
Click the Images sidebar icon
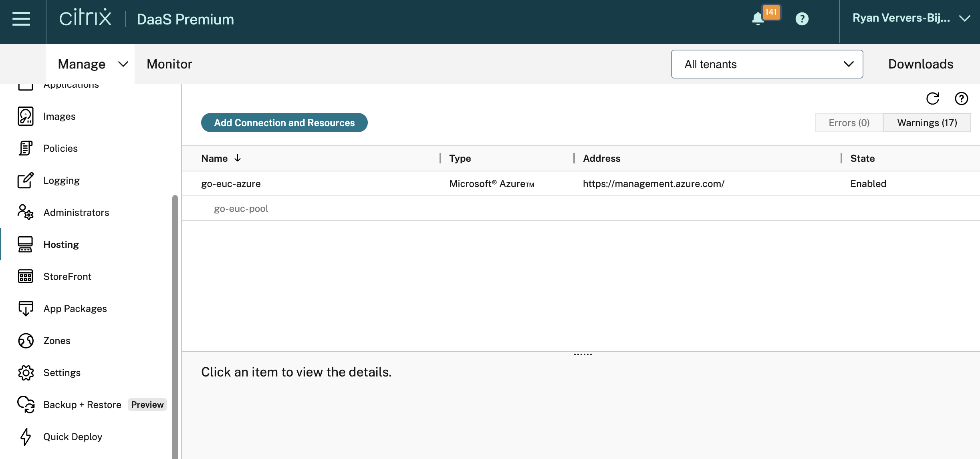(x=26, y=116)
